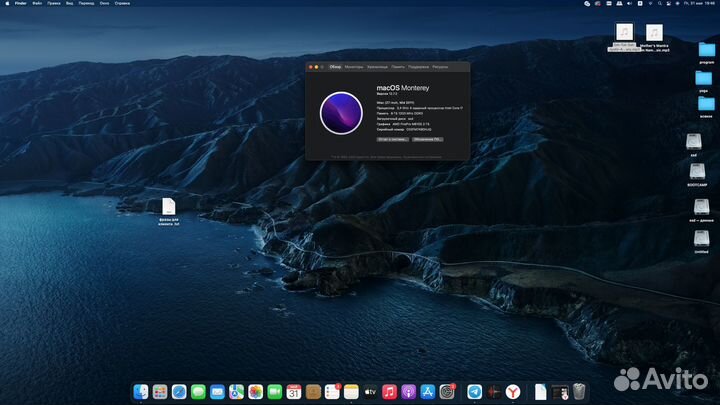The image size is (720, 405).
Task: Open the Вид menu
Action: click(69, 3)
